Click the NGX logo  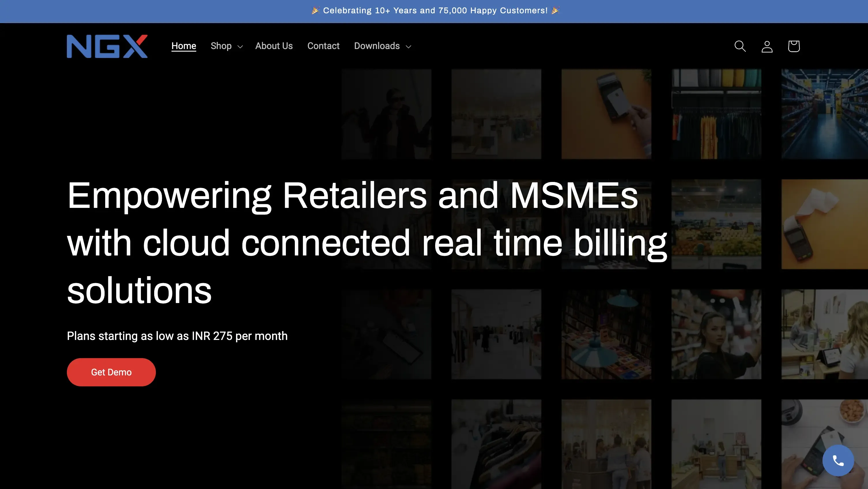[107, 46]
